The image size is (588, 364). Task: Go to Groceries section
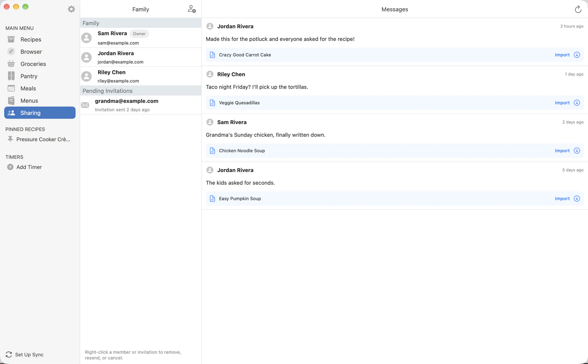[40, 64]
